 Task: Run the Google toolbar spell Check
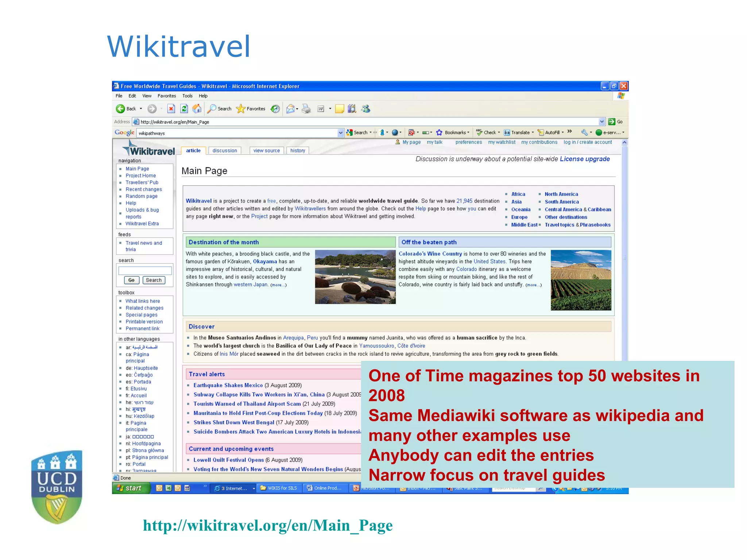[x=486, y=132]
